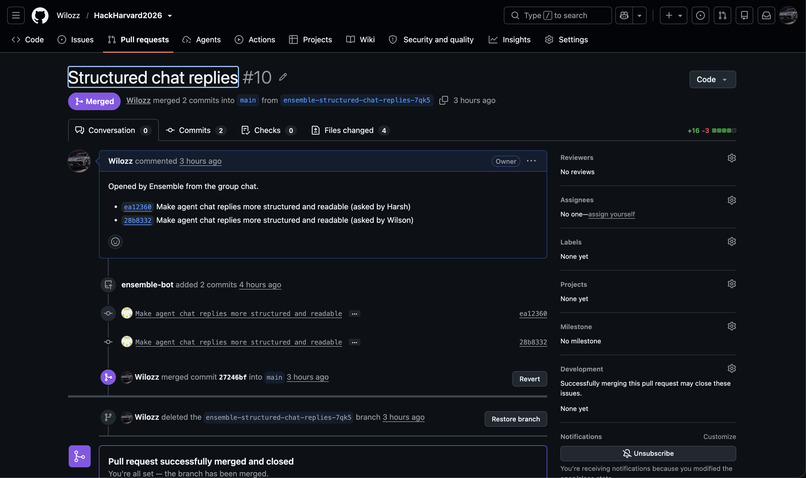Open the Reviewers gear settings

(731, 158)
